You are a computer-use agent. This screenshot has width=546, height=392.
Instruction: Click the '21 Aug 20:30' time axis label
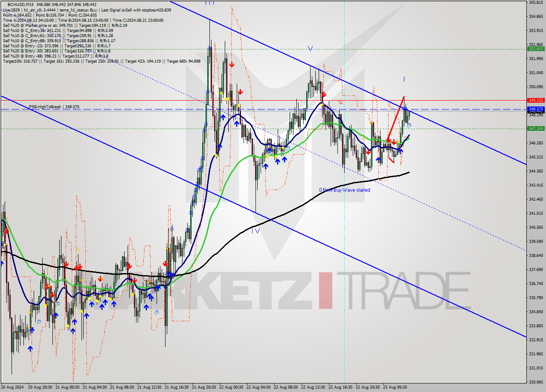(x=204, y=387)
